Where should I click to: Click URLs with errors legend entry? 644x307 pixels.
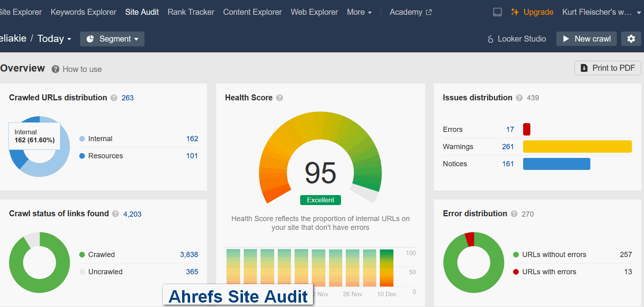click(549, 272)
